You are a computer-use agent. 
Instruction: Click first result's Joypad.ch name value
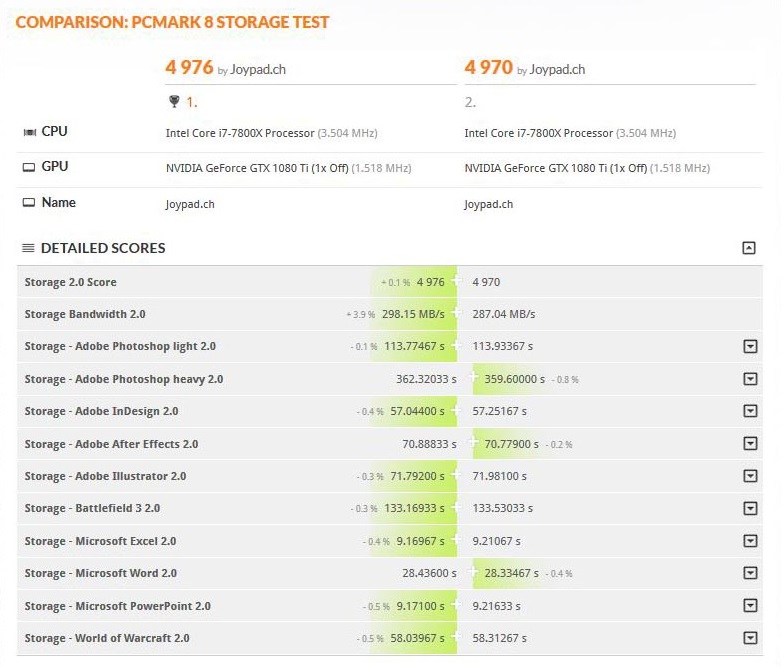pyautogui.click(x=190, y=204)
